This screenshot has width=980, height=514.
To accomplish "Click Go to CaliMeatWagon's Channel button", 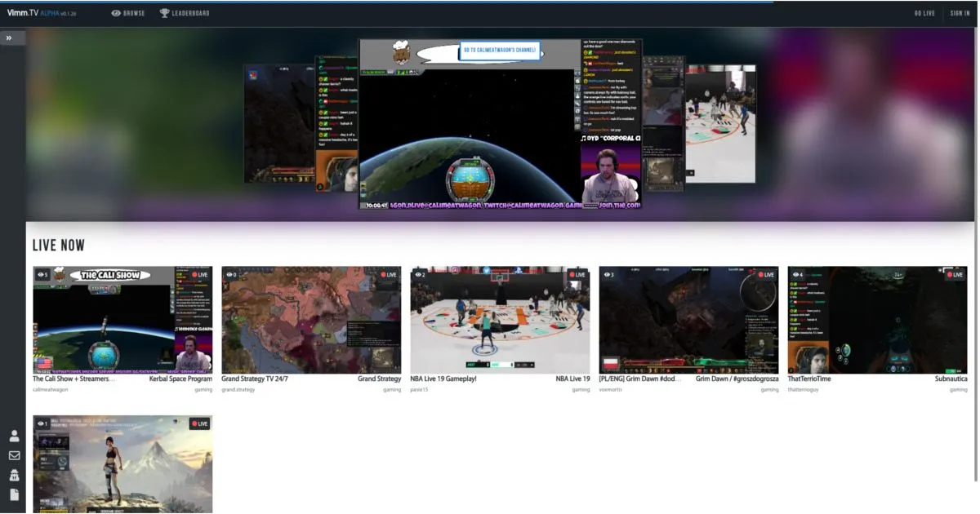I will 500,51.
